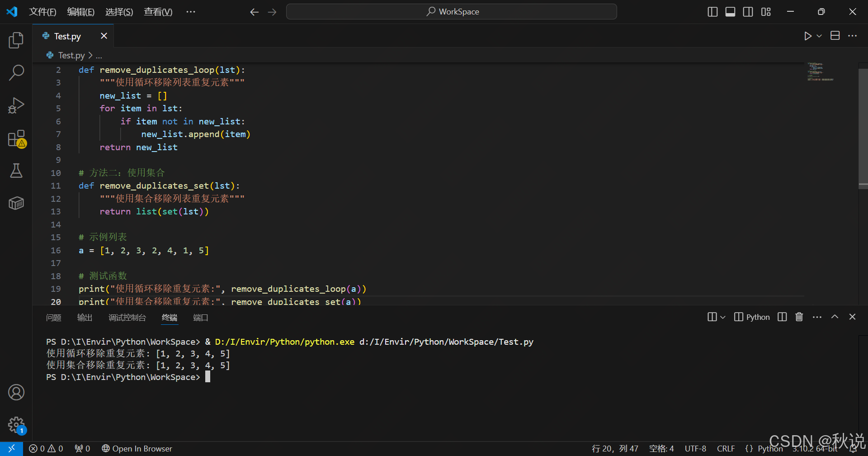Click the list '[1, 2, 3, 2, 4, 1, 5]' on line 16
Viewport: 868px width, 456px height.
pyautogui.click(x=155, y=251)
